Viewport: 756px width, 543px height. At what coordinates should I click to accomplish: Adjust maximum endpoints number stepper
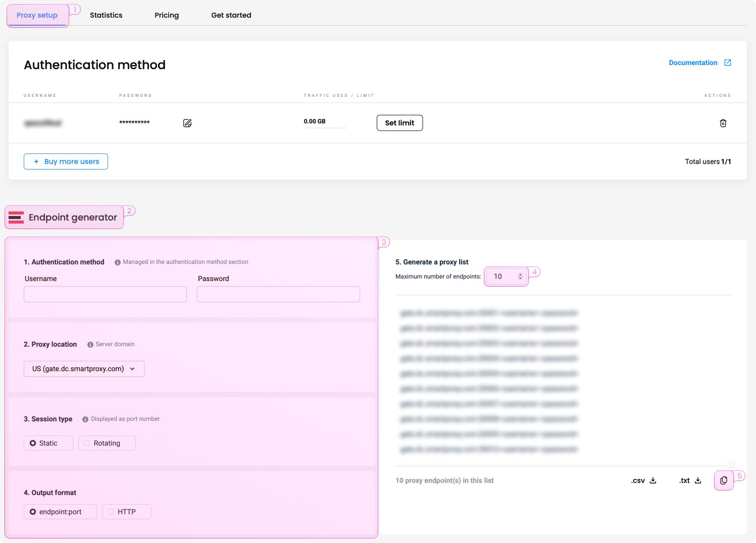520,277
